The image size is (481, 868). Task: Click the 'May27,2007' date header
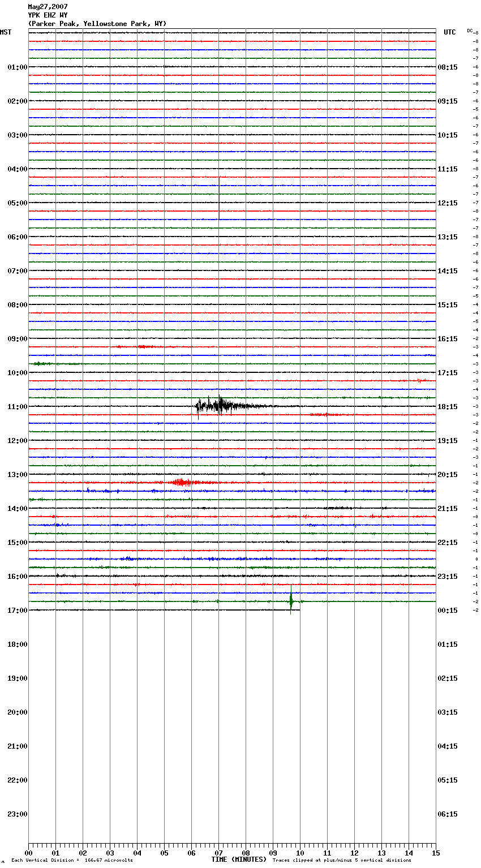tap(48, 7)
